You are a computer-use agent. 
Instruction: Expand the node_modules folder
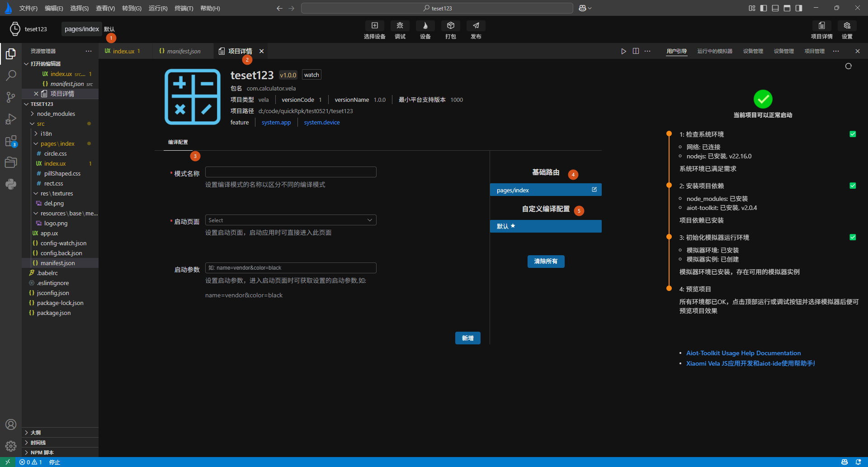56,114
